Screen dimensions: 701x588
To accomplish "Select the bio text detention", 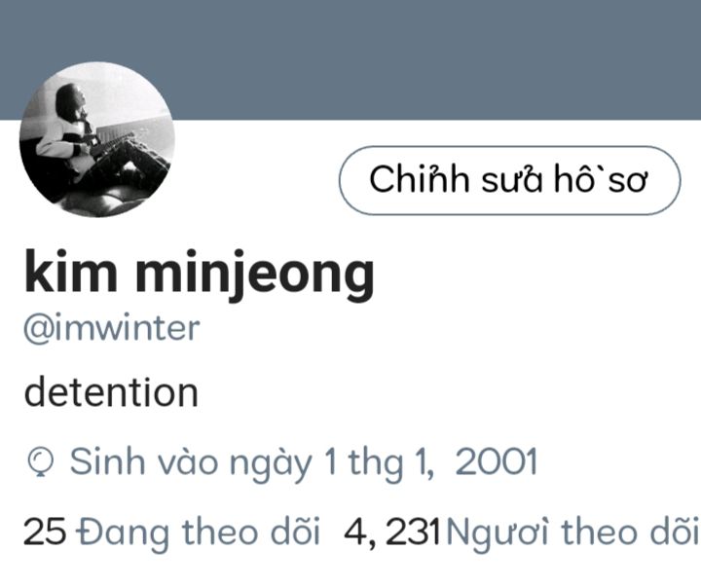I will [111, 392].
